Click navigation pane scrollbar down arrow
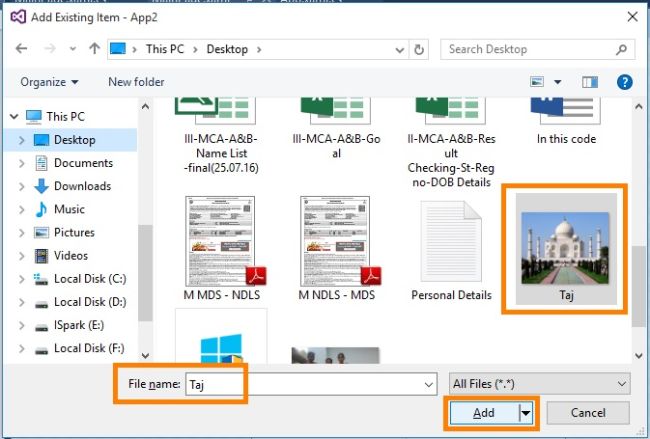The image size is (650, 439). [145, 355]
